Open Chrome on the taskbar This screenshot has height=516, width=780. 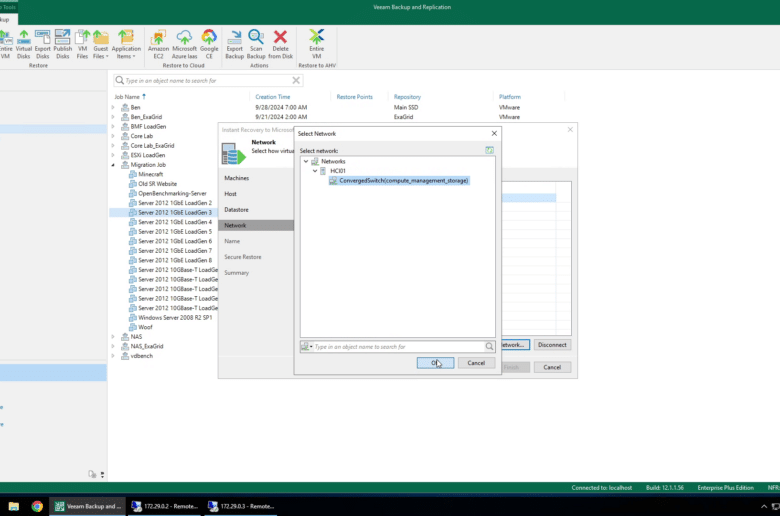point(37,506)
